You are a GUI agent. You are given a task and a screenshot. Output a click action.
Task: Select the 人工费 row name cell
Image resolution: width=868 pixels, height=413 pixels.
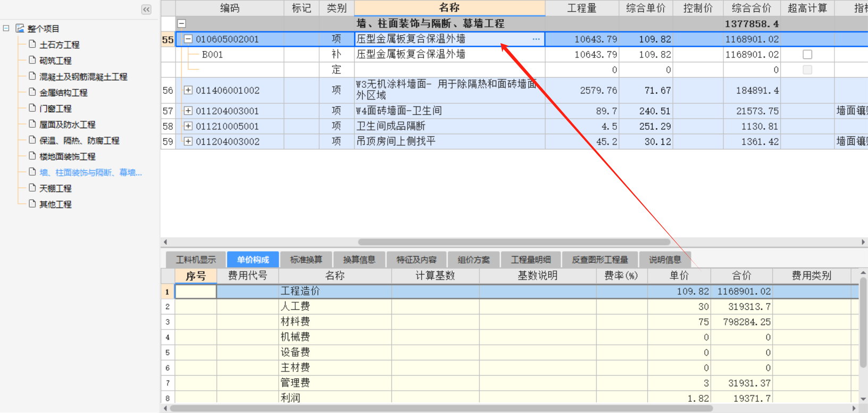coord(335,307)
